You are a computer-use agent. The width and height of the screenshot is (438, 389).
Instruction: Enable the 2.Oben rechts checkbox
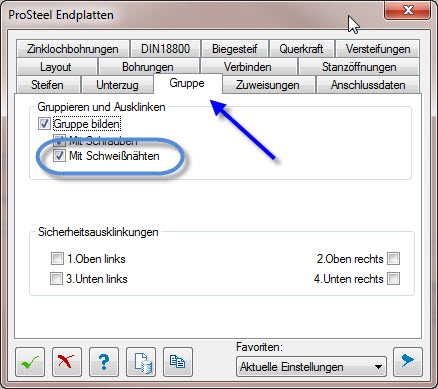393,259
